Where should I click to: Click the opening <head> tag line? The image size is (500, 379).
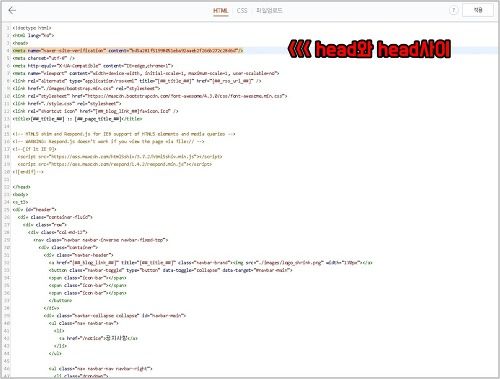pyautogui.click(x=20, y=43)
